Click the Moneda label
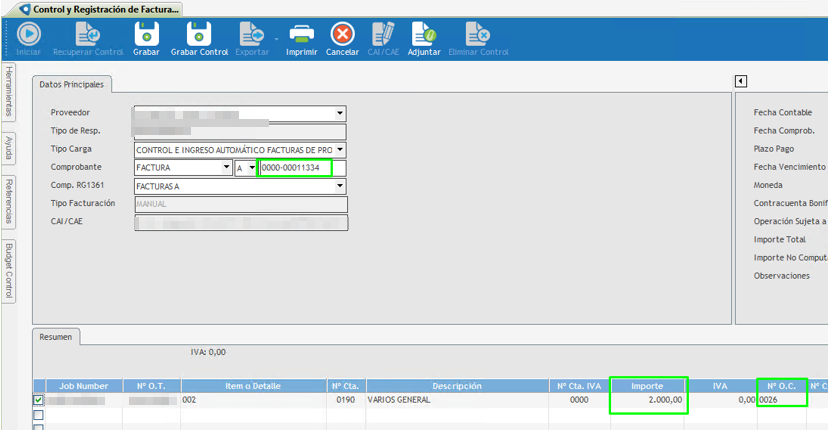The image size is (828, 430). pyautogui.click(x=768, y=185)
